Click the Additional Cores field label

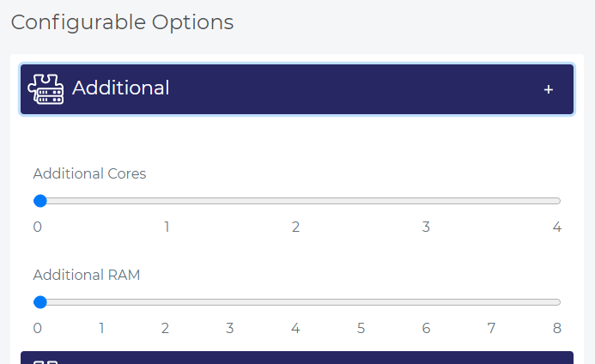[x=89, y=173]
